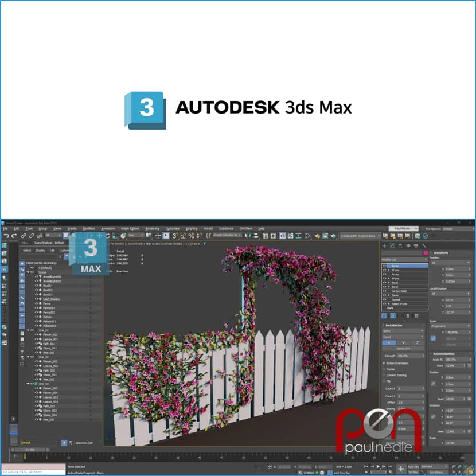
Task: Click the Go to Start button
Action: coord(366,467)
